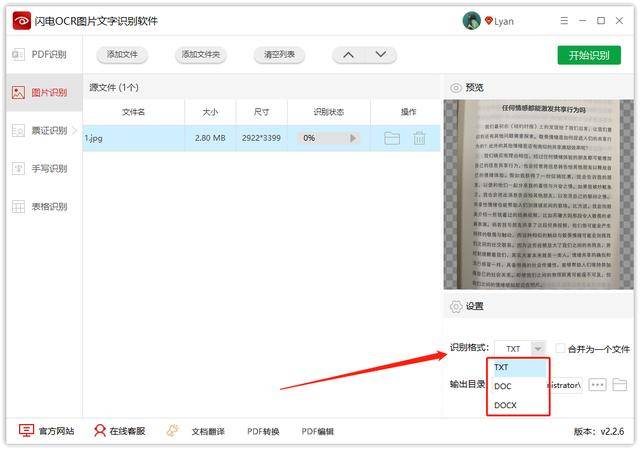
Task: Open the output folder icon in 1.jpg row
Action: (x=392, y=138)
